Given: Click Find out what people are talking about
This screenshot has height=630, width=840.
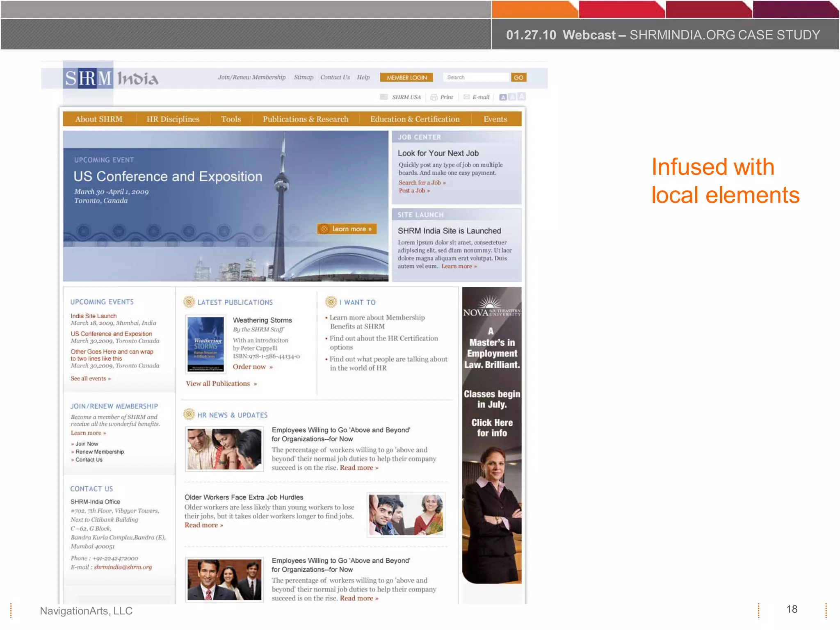Looking at the screenshot, I should (388, 363).
